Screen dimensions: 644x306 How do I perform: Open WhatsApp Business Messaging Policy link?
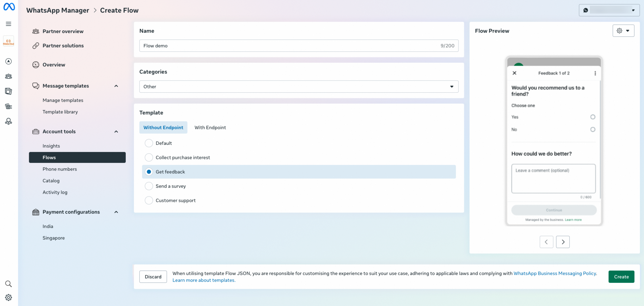click(555, 273)
